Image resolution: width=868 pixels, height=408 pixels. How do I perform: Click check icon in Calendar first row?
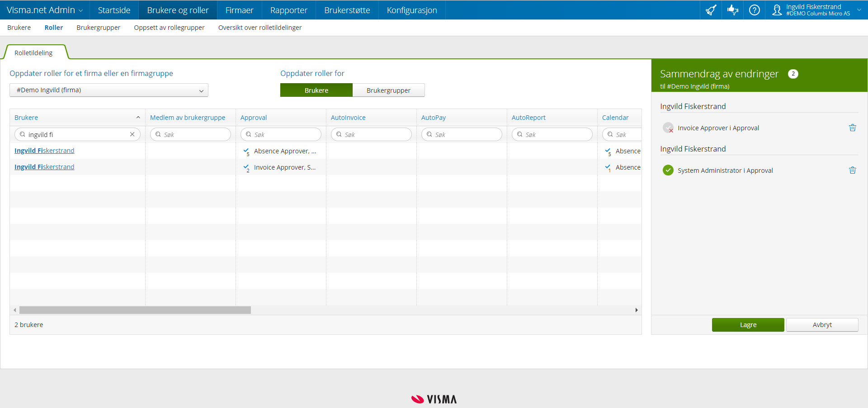coord(608,152)
